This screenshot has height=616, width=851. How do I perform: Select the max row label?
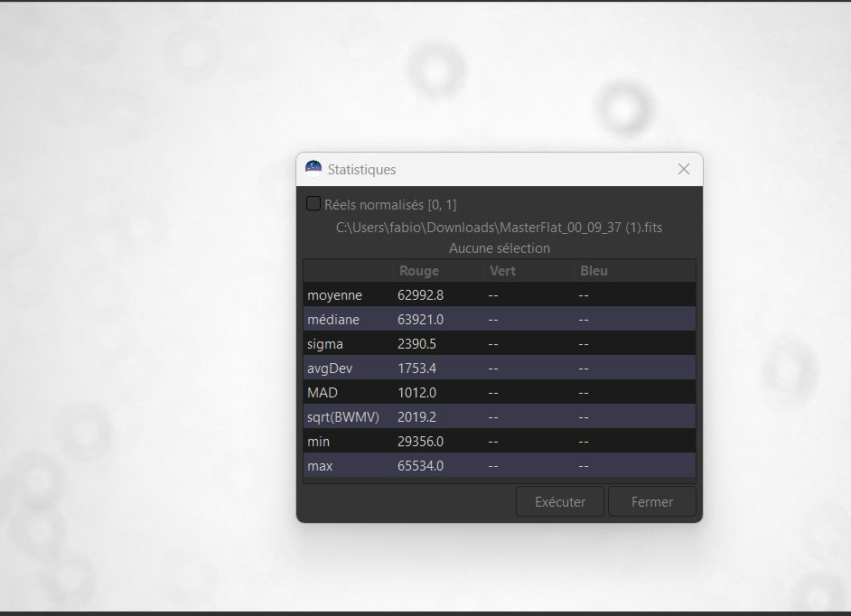coord(320,466)
